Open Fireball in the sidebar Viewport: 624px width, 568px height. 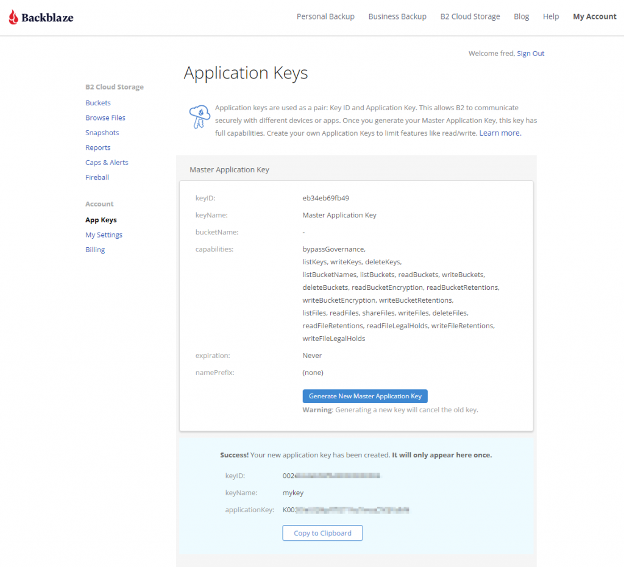[97, 178]
